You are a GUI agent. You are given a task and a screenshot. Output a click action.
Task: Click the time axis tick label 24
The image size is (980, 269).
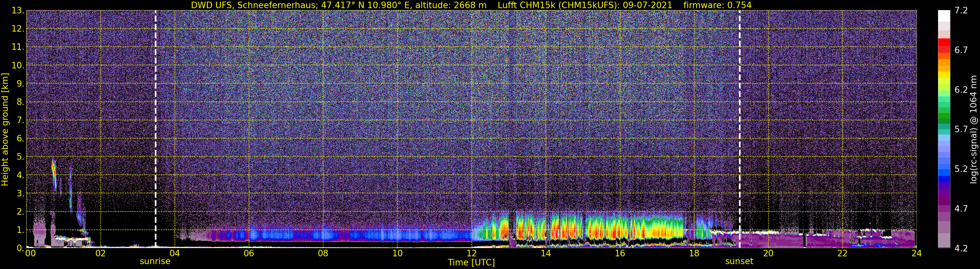click(x=917, y=254)
